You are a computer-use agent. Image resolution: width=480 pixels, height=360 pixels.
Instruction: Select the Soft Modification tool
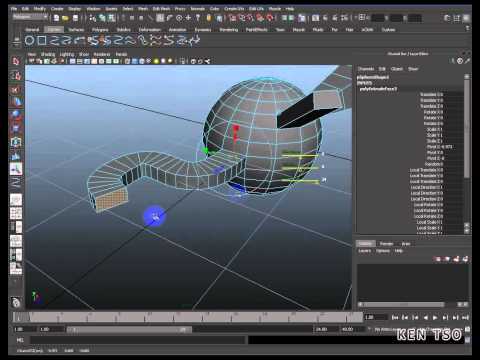click(16, 156)
